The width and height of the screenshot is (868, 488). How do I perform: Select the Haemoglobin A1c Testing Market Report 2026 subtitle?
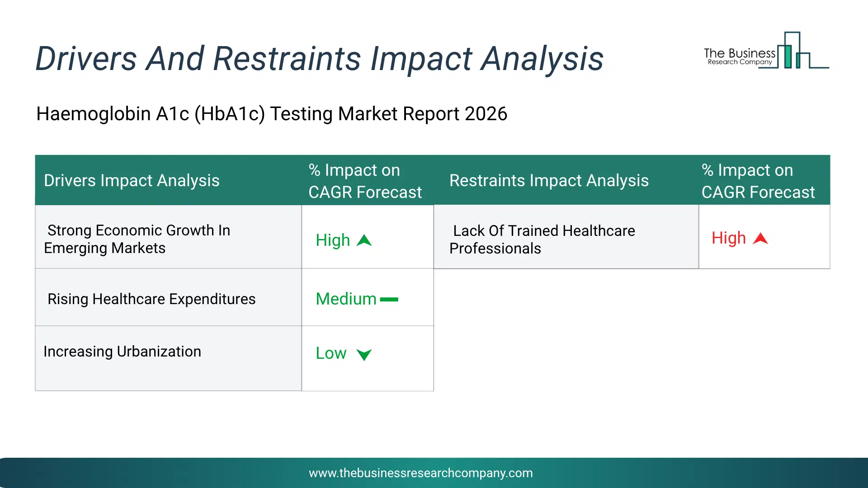[x=272, y=114]
